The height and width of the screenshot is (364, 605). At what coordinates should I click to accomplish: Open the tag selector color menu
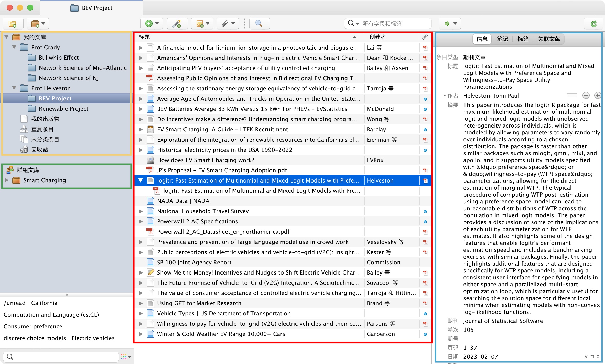point(126,356)
